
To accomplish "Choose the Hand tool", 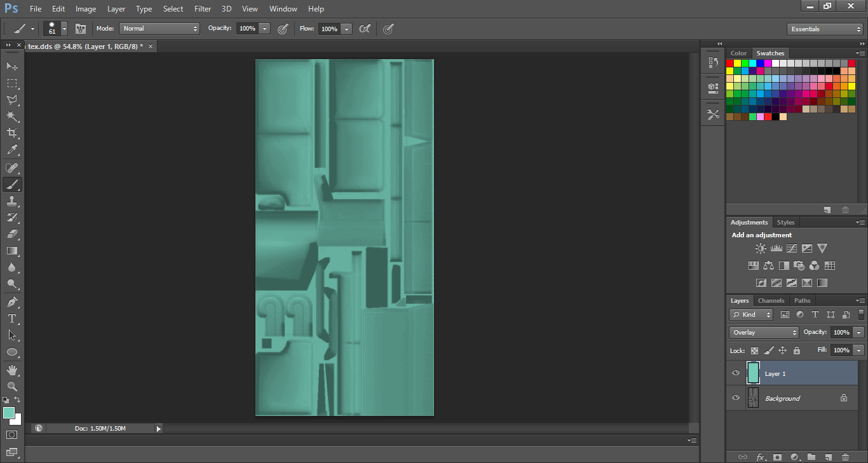I will click(12, 370).
